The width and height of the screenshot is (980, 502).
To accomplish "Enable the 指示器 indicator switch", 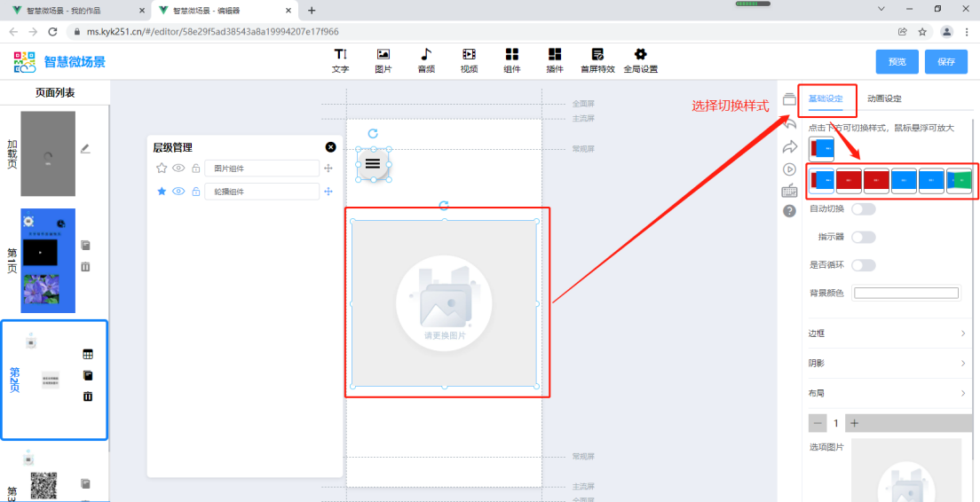I will tap(863, 237).
